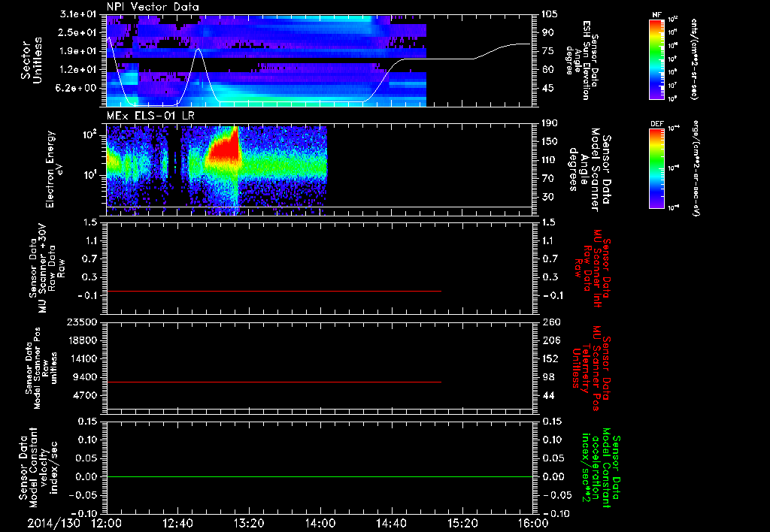
Task: Click the MU Scanner +30V Raw Data label
Action: tap(47, 268)
